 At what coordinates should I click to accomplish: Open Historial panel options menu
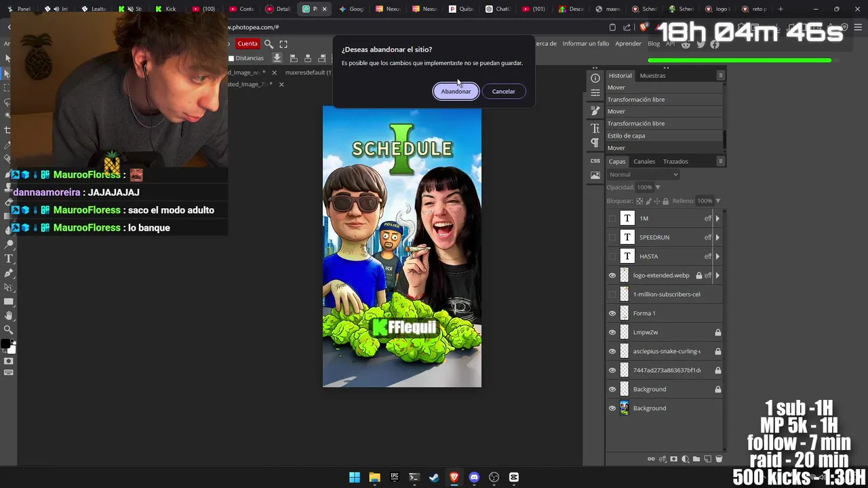[720, 75]
